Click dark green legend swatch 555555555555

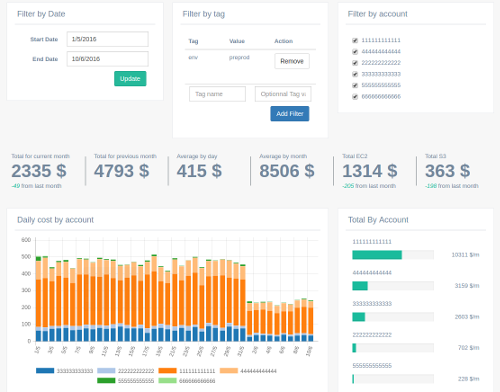click(x=106, y=381)
